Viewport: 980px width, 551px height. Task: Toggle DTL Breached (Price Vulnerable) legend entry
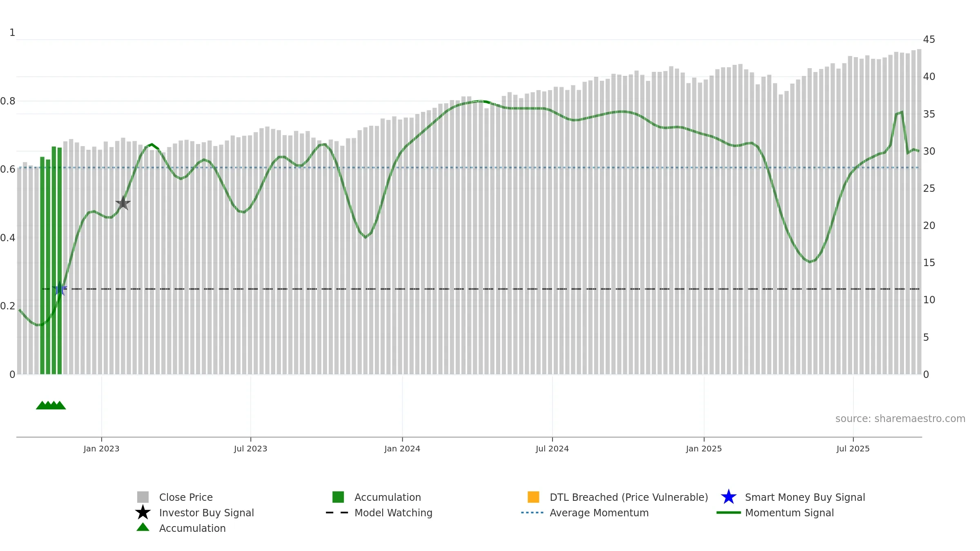click(x=618, y=497)
